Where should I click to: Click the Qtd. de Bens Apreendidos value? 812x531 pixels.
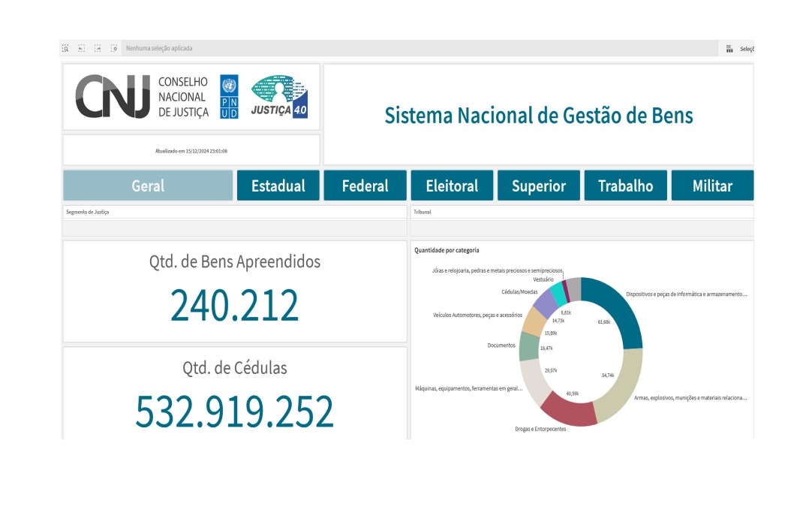(234, 305)
